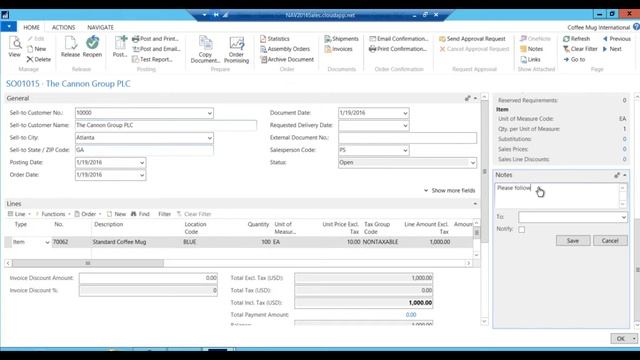Choose Post and Email

point(156,49)
